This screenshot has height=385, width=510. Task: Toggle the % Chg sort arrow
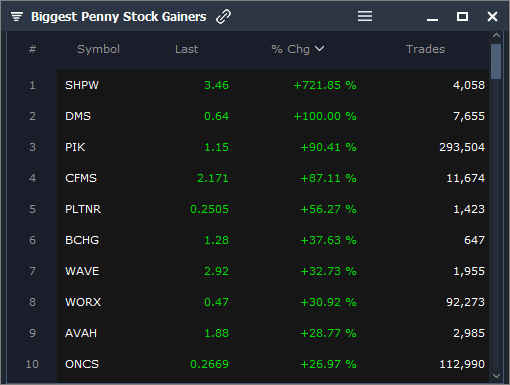(x=319, y=49)
